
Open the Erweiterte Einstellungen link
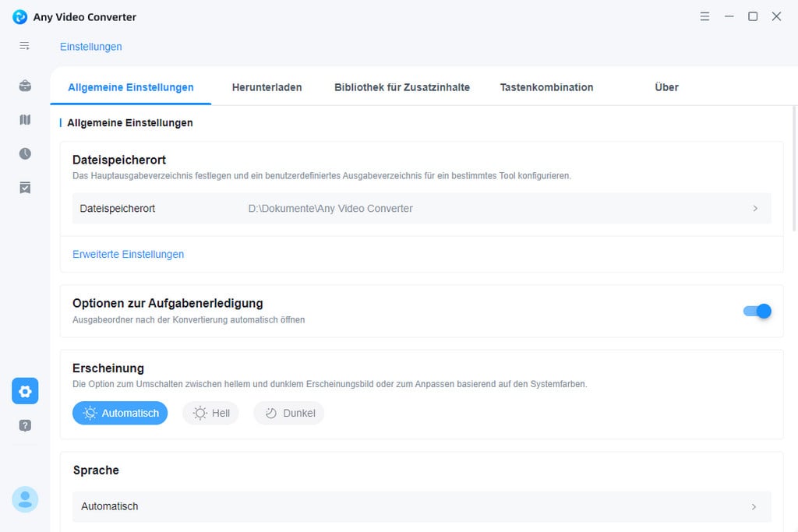[129, 254]
